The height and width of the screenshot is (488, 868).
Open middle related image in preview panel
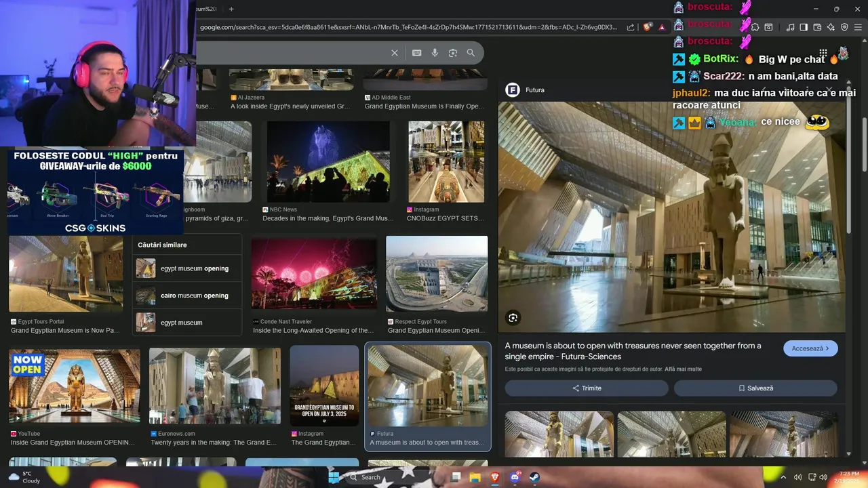pyautogui.click(x=672, y=434)
